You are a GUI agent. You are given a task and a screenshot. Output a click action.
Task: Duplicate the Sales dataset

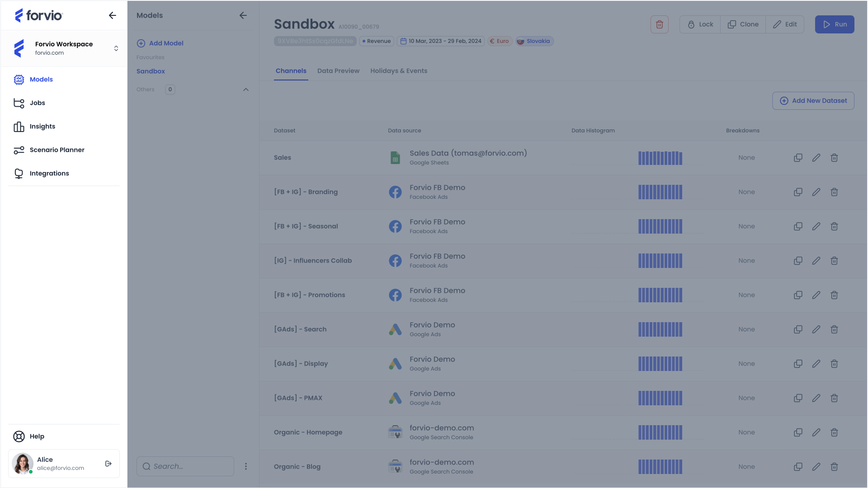point(798,158)
